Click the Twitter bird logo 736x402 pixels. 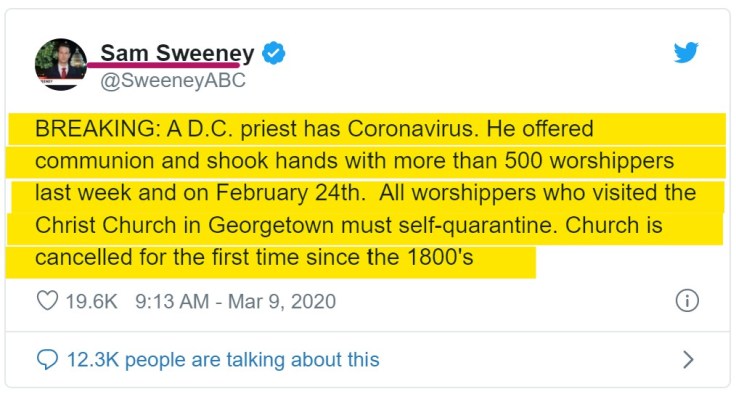click(686, 53)
